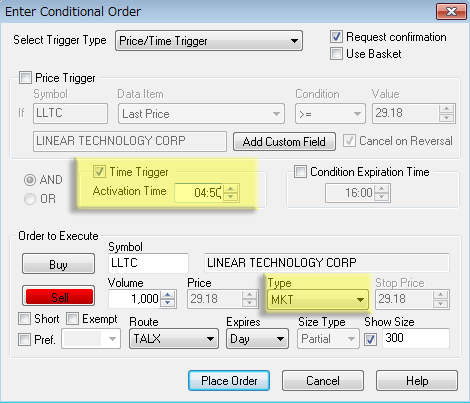Select the OR radio button

coord(30,199)
